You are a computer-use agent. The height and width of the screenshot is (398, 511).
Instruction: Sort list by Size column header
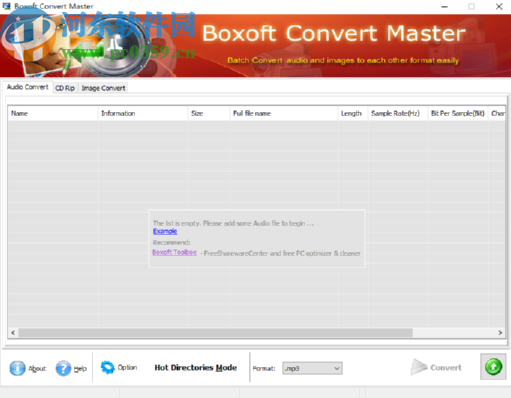coord(209,113)
